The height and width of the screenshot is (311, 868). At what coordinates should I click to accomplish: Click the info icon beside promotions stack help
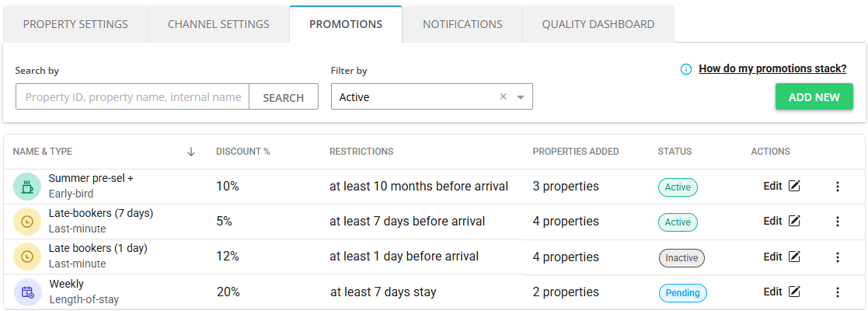pos(686,69)
